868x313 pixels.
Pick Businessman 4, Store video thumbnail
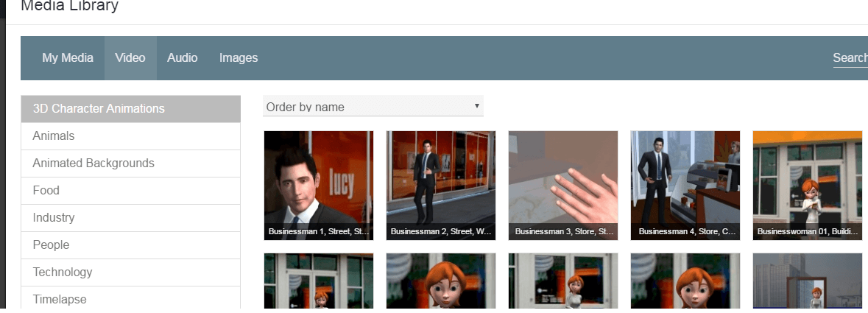pos(685,186)
